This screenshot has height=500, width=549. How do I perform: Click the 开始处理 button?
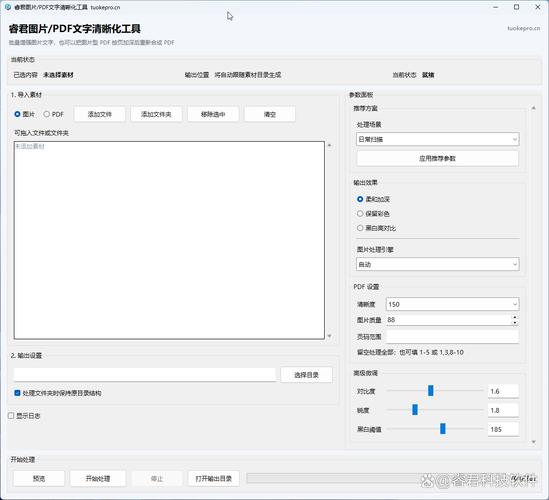coord(98,478)
